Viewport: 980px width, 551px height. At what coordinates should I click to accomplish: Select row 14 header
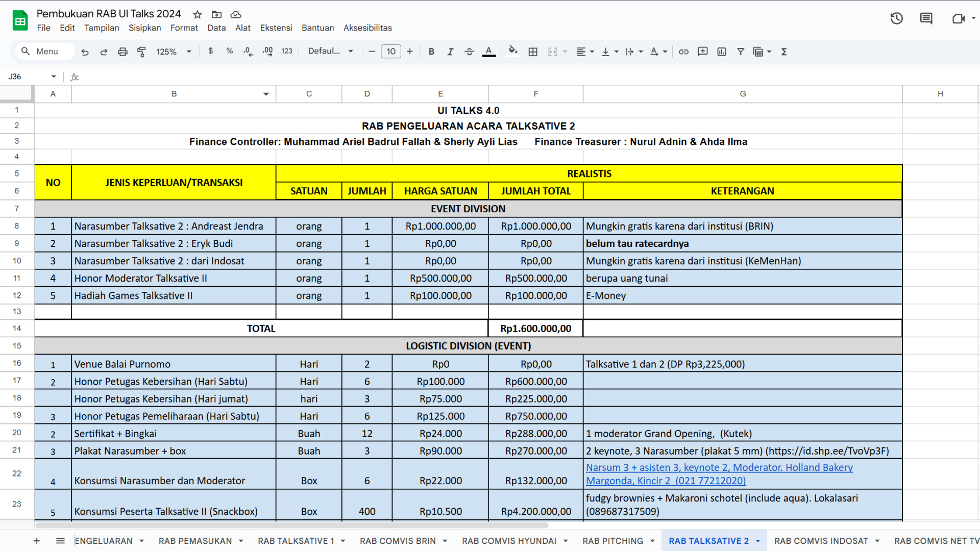[x=17, y=329]
